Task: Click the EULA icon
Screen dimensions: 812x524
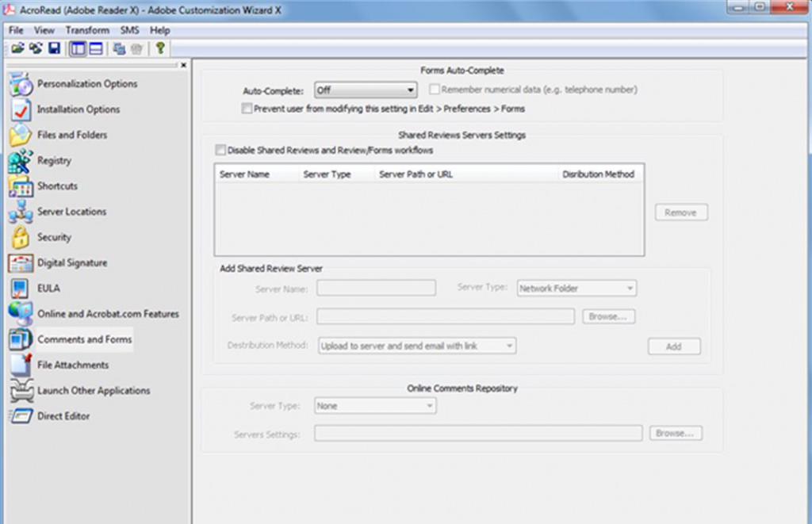Action: tap(21, 289)
